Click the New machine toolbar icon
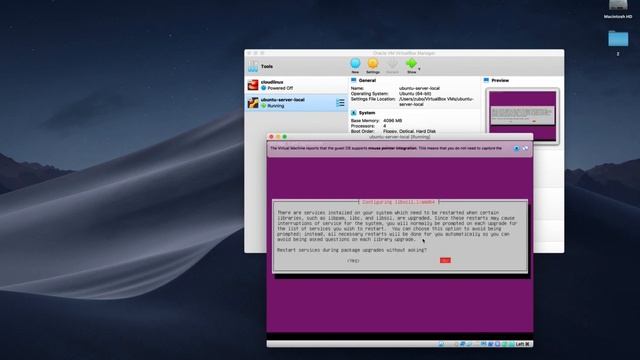This screenshot has width=640, height=360. coord(355,65)
